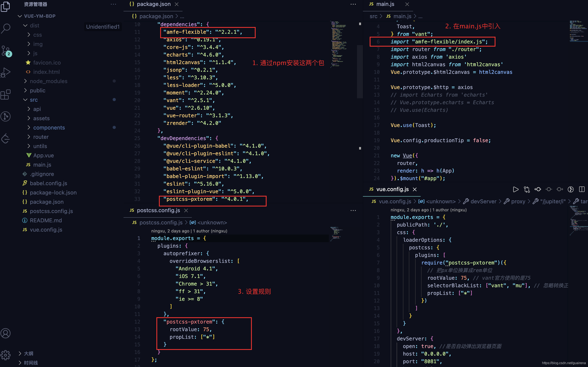The width and height of the screenshot is (588, 367).
Task: Open the Run and Debug view
Action: (6, 72)
